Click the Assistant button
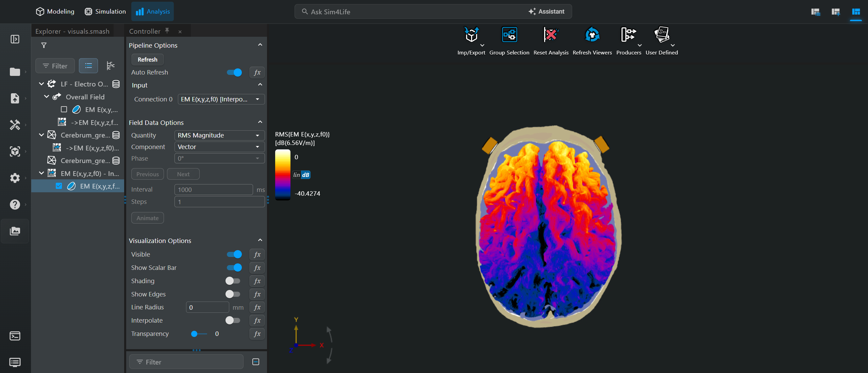The image size is (868, 373). [547, 12]
